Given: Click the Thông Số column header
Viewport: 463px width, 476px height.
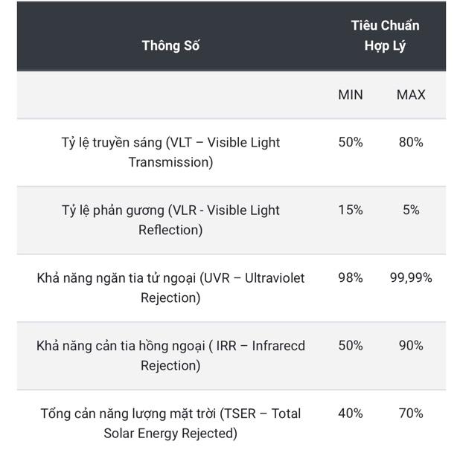Looking at the screenshot, I should click(170, 46).
